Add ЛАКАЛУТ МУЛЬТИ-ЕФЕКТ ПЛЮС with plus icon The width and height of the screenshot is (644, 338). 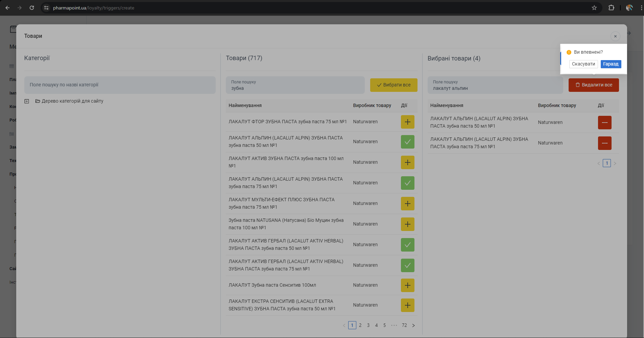(x=407, y=204)
